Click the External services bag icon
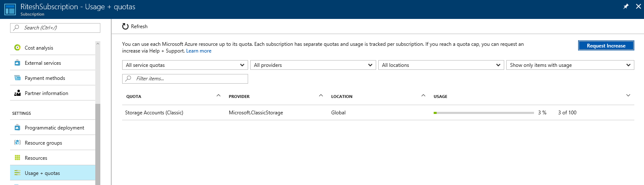Screen dimensions: 644x185 point(17,63)
